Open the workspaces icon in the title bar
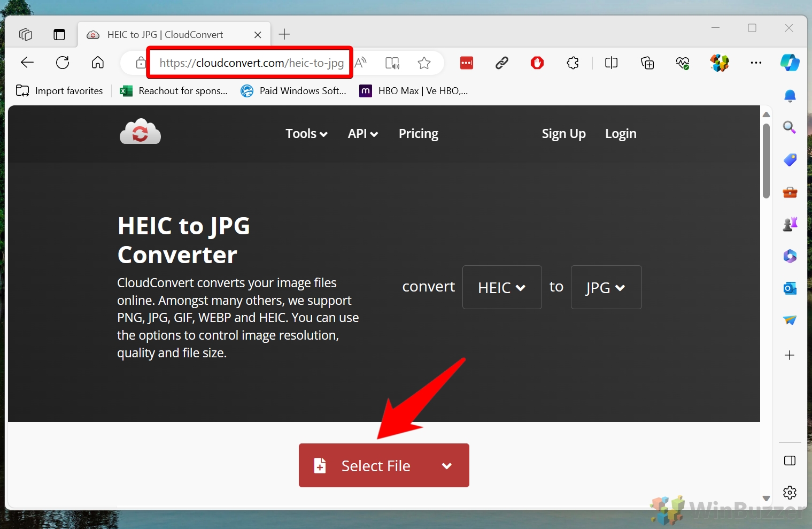 pos(26,35)
